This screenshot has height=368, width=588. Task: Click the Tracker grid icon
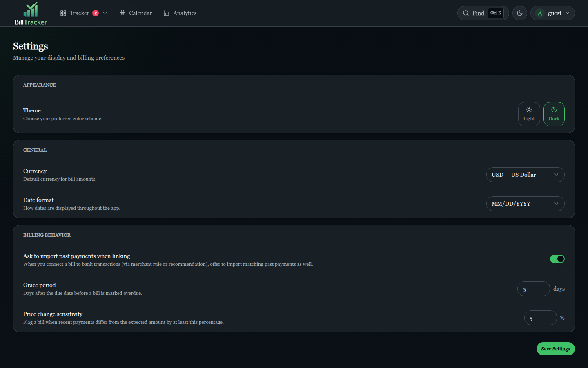63,13
